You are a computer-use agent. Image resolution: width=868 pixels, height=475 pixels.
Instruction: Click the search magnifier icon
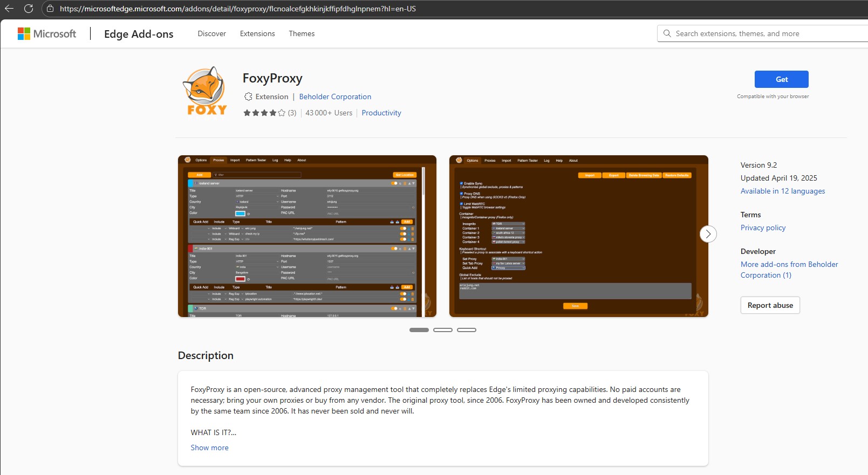667,33
